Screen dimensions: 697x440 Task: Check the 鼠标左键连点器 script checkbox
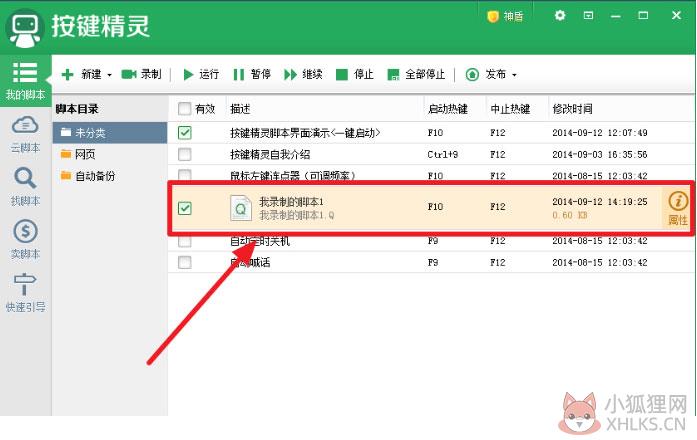coord(184,175)
